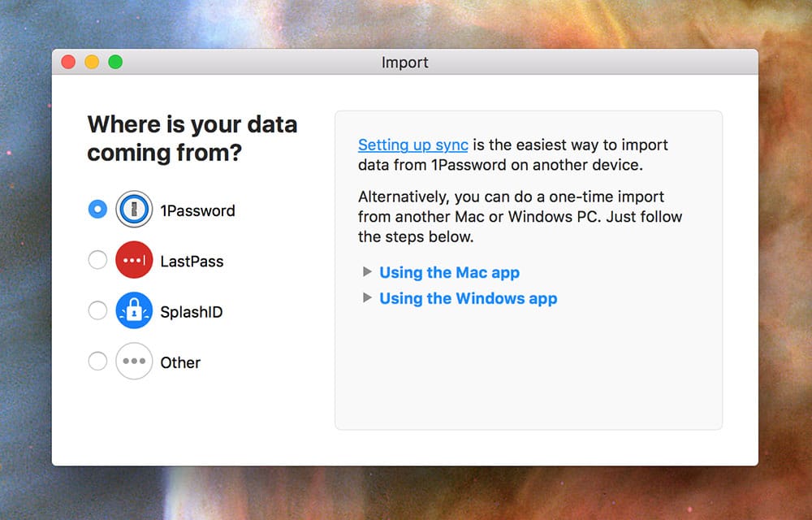Click the disclosure triangle beside Using the Mac app
This screenshot has width=812, height=520.
point(367,271)
